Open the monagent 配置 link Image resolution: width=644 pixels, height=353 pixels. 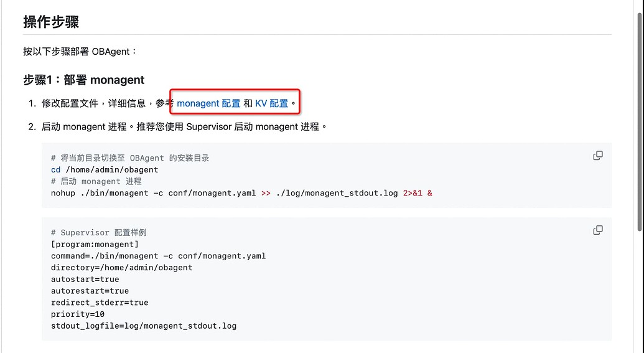[x=208, y=103]
